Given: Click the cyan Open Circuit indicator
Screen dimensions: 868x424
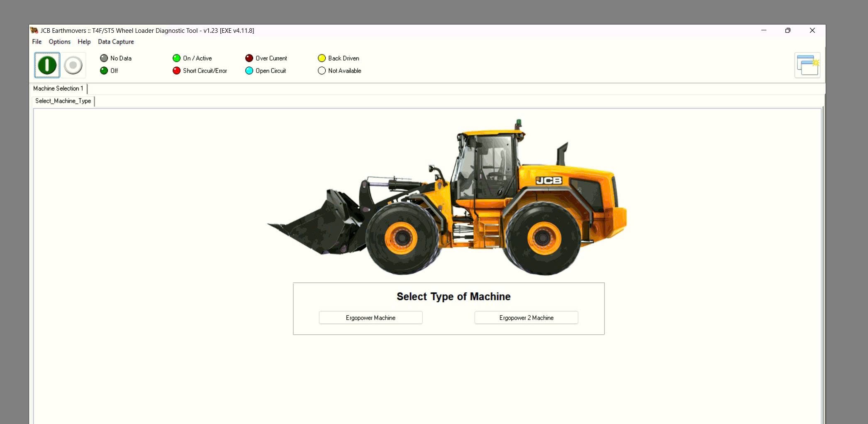Looking at the screenshot, I should 249,71.
